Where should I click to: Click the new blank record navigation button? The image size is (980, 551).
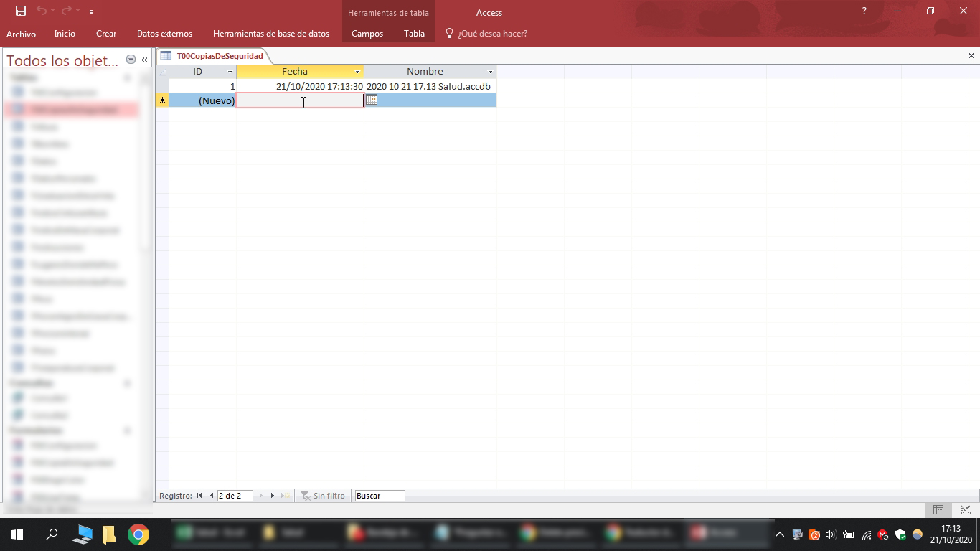tap(286, 496)
